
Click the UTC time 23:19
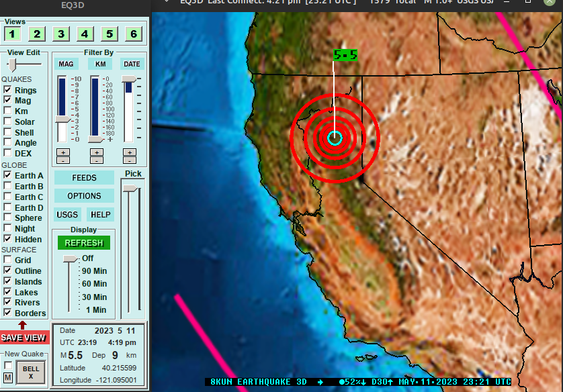[87, 342]
